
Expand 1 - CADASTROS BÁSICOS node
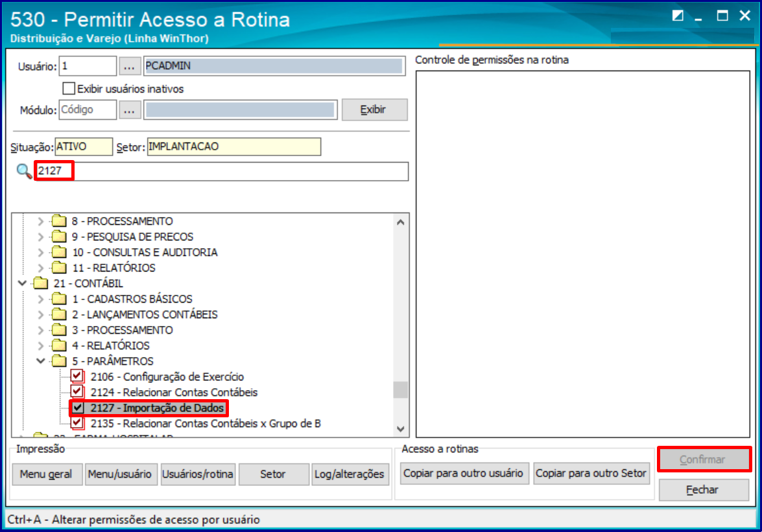tap(41, 299)
